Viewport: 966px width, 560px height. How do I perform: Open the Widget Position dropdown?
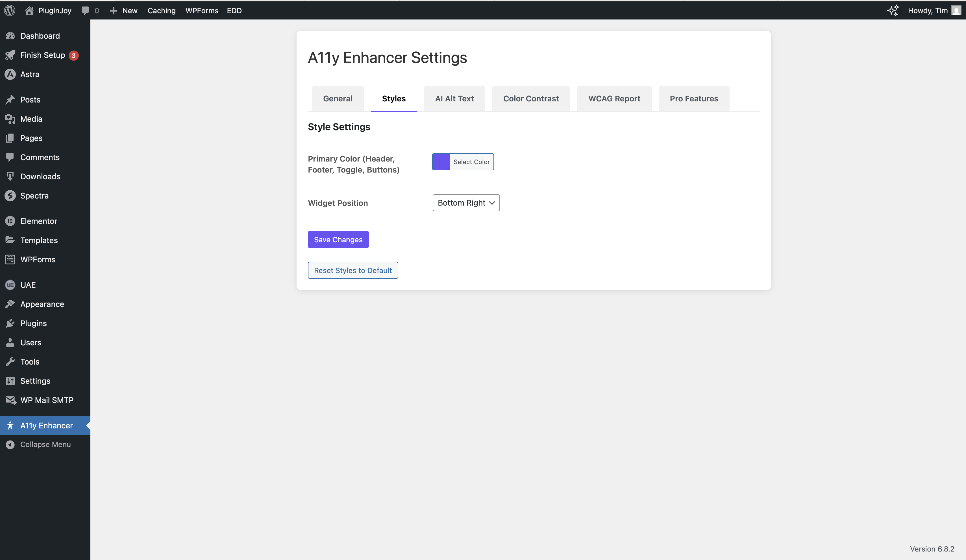click(x=466, y=203)
